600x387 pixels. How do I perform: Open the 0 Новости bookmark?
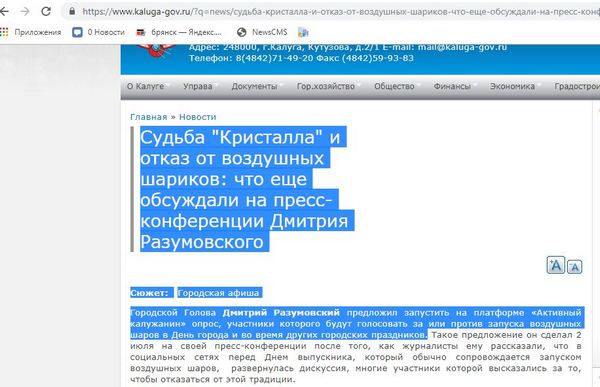tap(99, 32)
